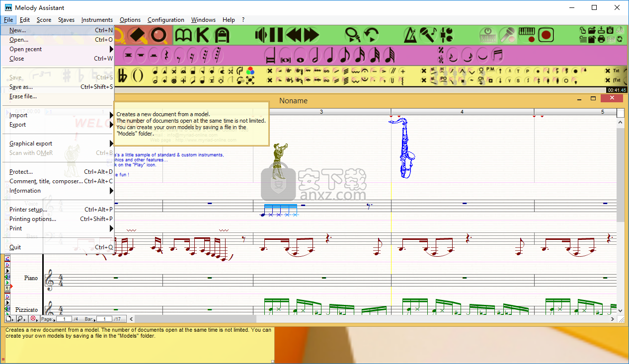Toggle the black arrow on Piano staff
This screenshot has width=629, height=364.
7,271
